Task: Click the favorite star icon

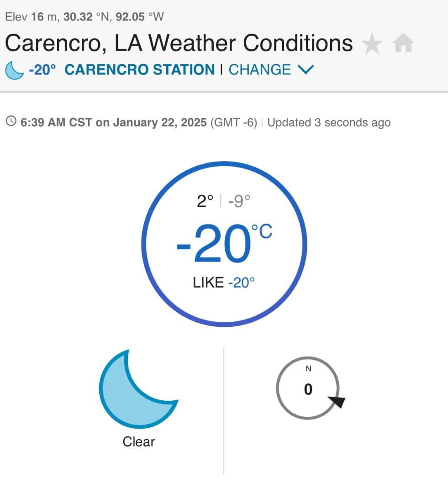Action: pos(372,45)
